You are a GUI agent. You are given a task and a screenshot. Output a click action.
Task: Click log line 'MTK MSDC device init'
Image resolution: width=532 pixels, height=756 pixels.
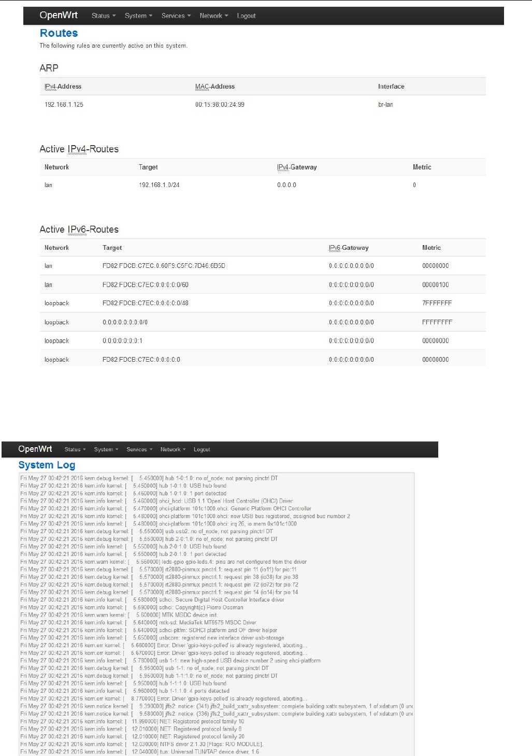pos(119,615)
